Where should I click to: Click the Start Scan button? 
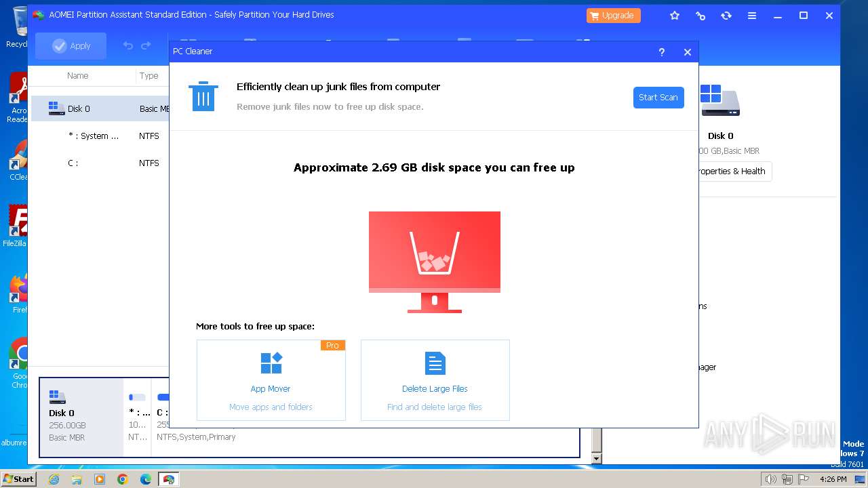click(658, 98)
